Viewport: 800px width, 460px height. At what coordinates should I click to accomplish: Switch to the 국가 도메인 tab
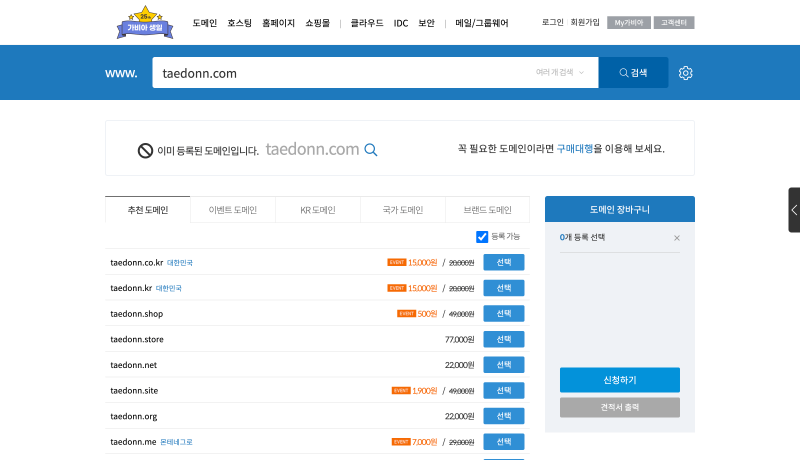click(x=403, y=210)
